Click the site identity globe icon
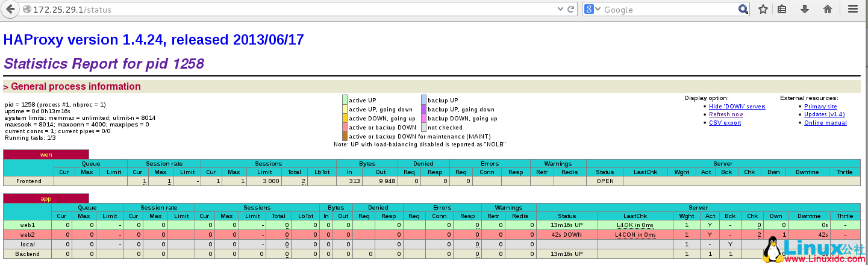The width and height of the screenshot is (868, 265). pyautogui.click(x=27, y=10)
